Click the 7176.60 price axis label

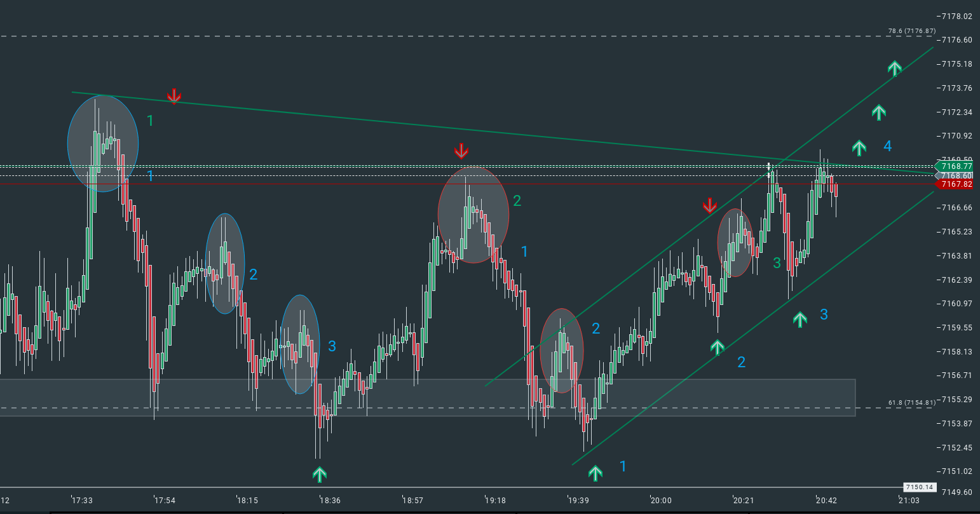coord(958,40)
